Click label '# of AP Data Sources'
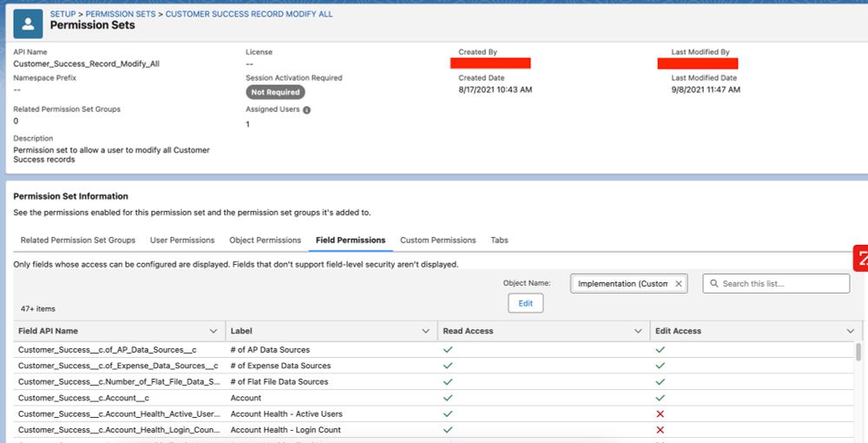Viewport: 868px width, 443px height. 270,350
